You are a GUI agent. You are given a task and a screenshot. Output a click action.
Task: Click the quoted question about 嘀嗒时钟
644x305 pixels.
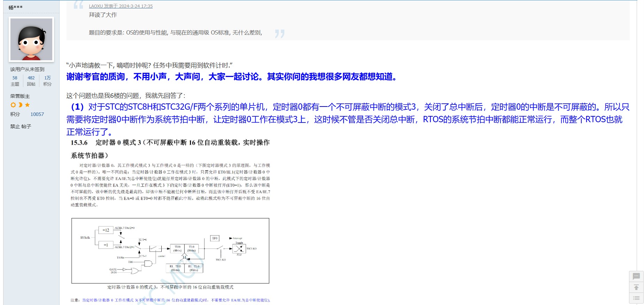[x=149, y=65]
